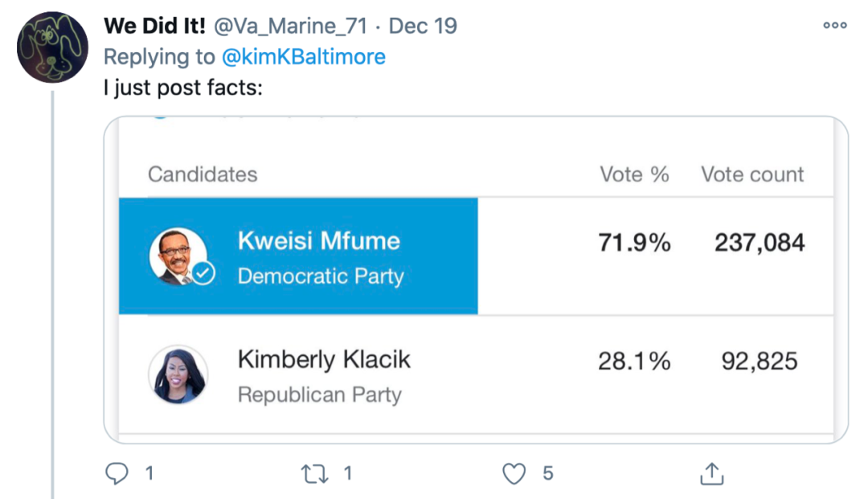Select the Kimberly Klacik name text

coord(324,359)
